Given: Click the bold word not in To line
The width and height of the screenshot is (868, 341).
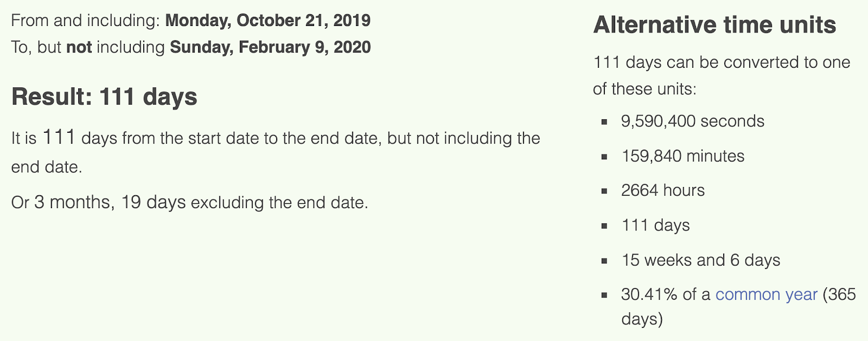Looking at the screenshot, I should [79, 47].
